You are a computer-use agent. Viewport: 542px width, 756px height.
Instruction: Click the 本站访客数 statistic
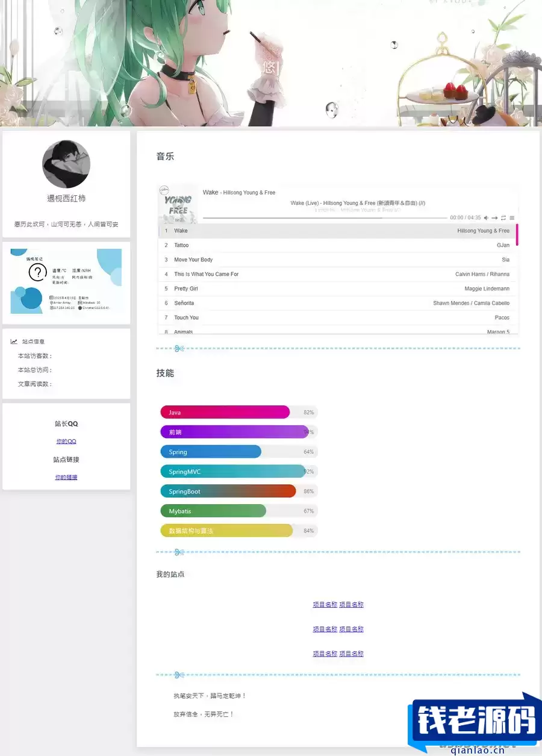[x=35, y=356]
